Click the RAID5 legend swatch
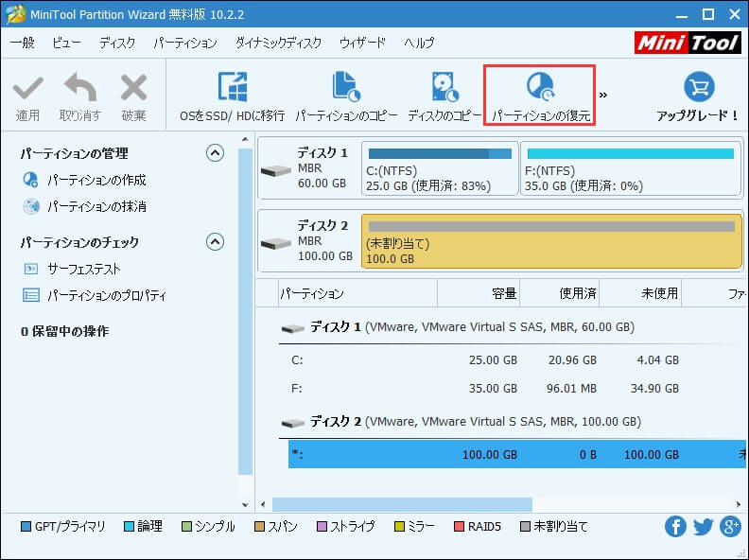The width and height of the screenshot is (749, 560). point(459,527)
